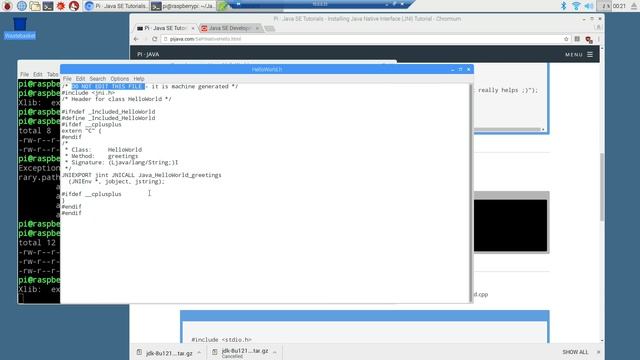Click the eject icon in the panel
This screenshot has width=640, height=360.
click(x=634, y=6)
